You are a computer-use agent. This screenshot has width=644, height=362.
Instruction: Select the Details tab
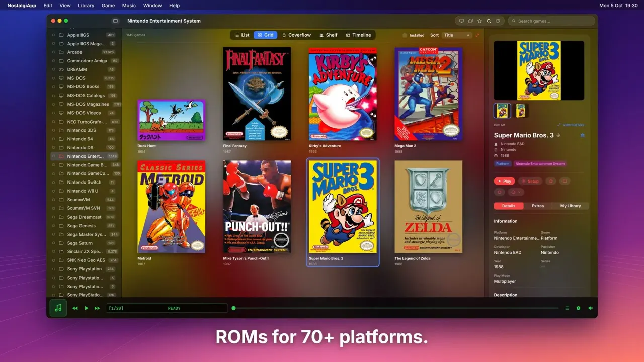pos(509,206)
